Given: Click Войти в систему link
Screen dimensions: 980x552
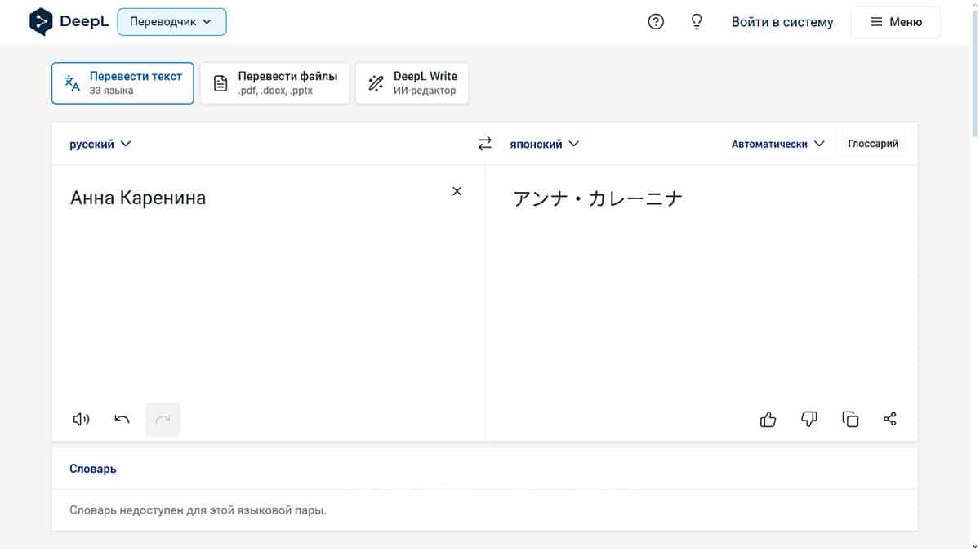Looking at the screenshot, I should click(x=782, y=22).
